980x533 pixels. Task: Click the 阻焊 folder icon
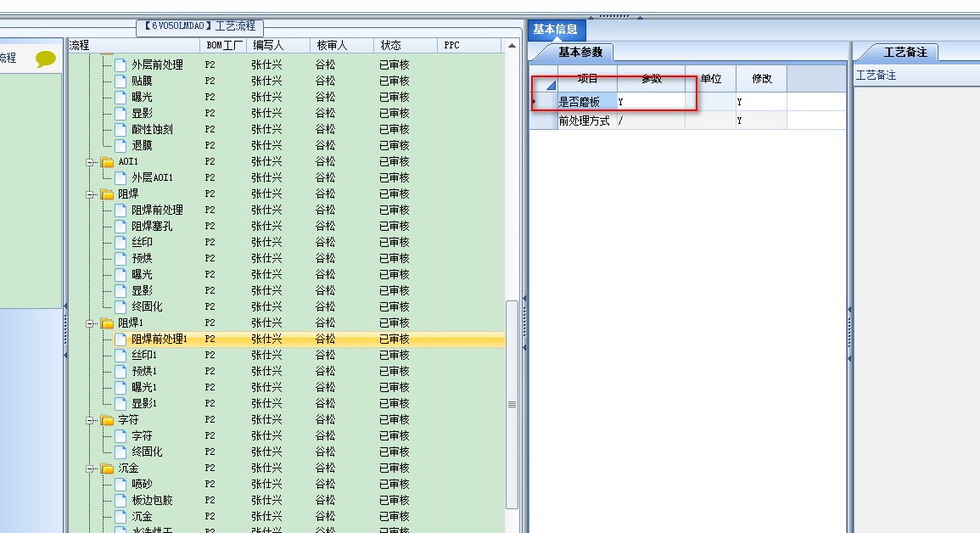click(108, 194)
